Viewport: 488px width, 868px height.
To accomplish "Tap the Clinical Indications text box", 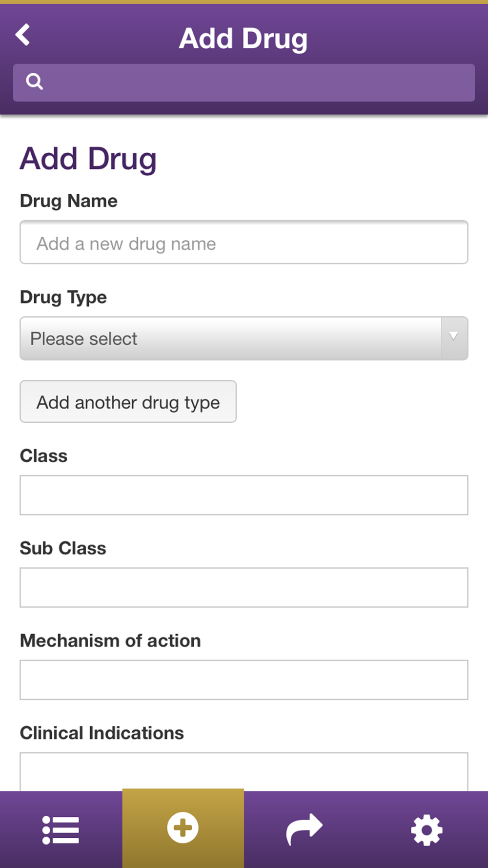I will pos(244,771).
